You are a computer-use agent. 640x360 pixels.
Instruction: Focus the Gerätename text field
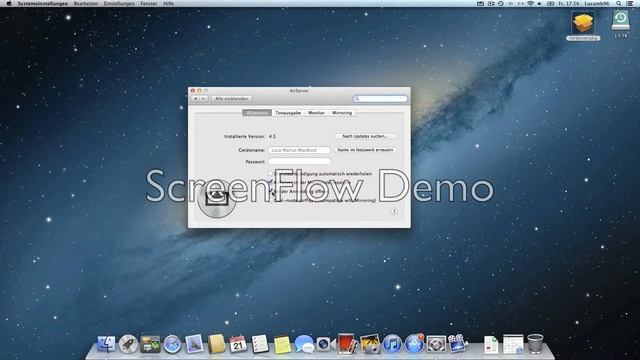[x=299, y=150]
